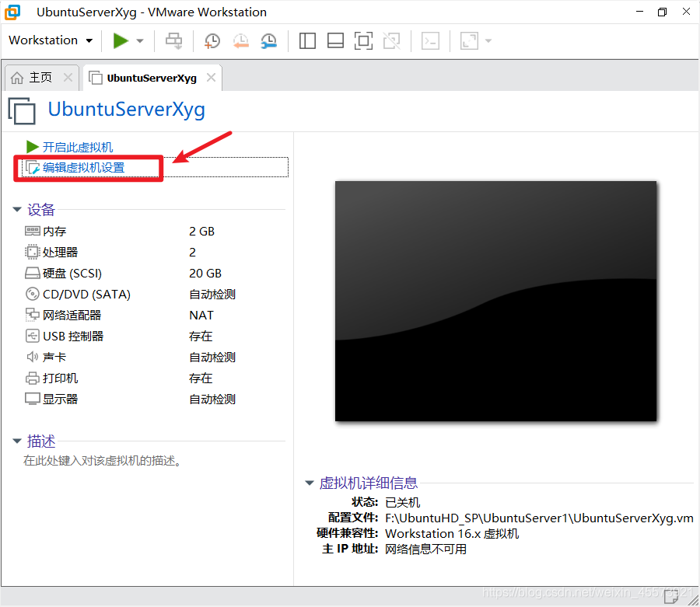Click the CPU icon beside 处理器

pyautogui.click(x=32, y=252)
